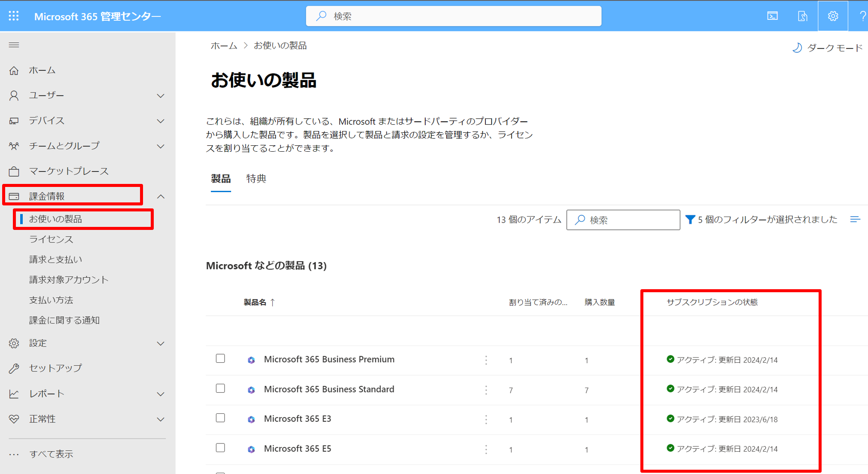Expand the チームとグループ chevron
Viewport: 868px width, 474px height.
tap(161, 146)
